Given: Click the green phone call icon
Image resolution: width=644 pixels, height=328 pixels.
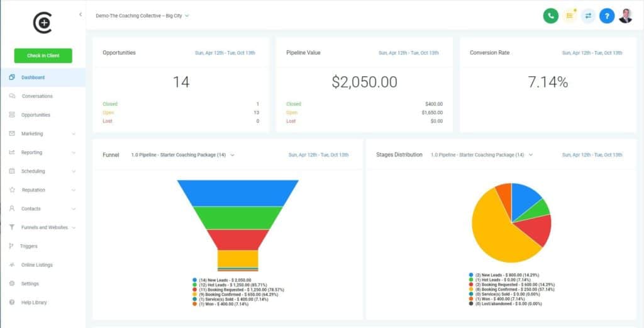Looking at the screenshot, I should coord(550,16).
